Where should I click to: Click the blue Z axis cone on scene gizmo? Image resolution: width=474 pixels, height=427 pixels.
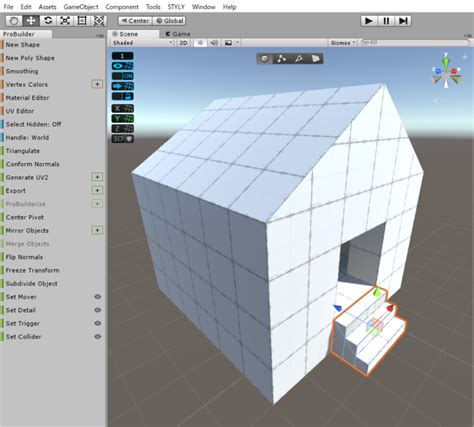pyautogui.click(x=438, y=71)
